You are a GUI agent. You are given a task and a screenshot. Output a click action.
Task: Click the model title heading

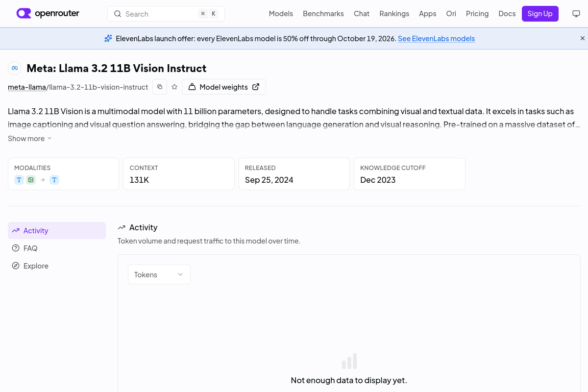117,68
